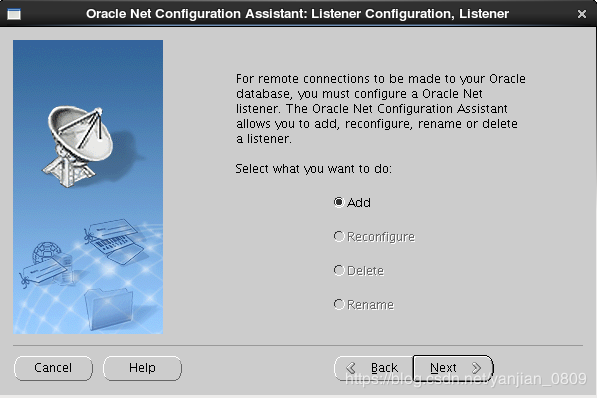The width and height of the screenshot is (597, 398).
Task: Click the left chevron arrow beside Back
Action: [x=351, y=368]
